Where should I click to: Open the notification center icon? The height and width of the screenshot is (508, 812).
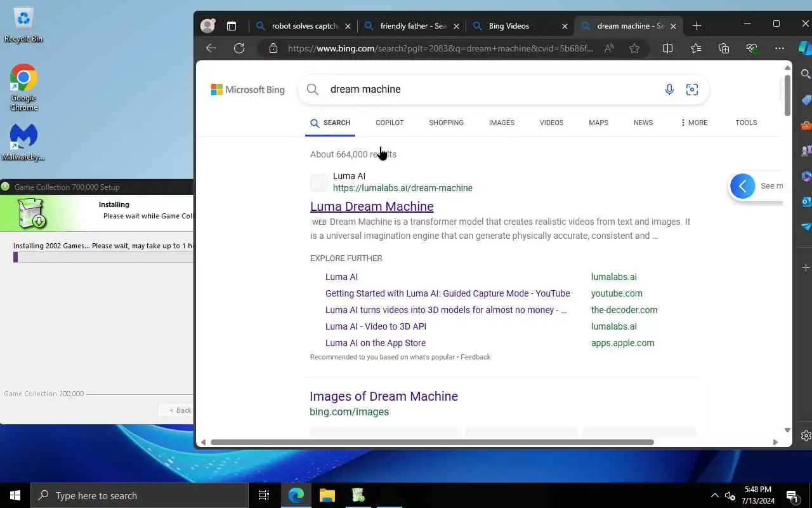click(x=792, y=495)
